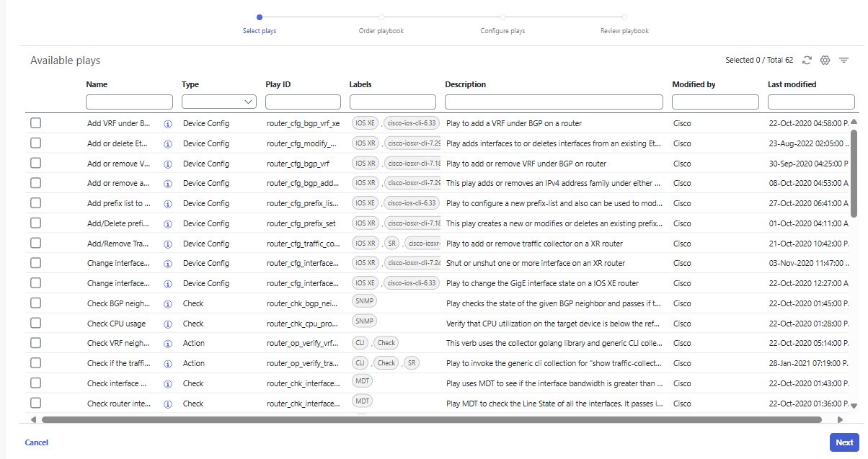
Task: Sort by Last modified column header
Action: pyautogui.click(x=792, y=84)
